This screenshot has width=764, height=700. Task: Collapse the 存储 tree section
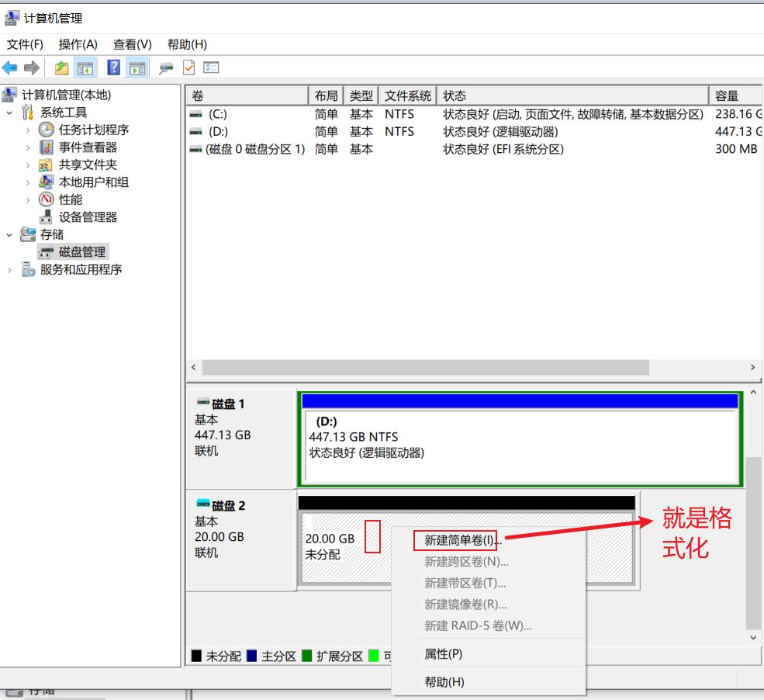[9, 234]
